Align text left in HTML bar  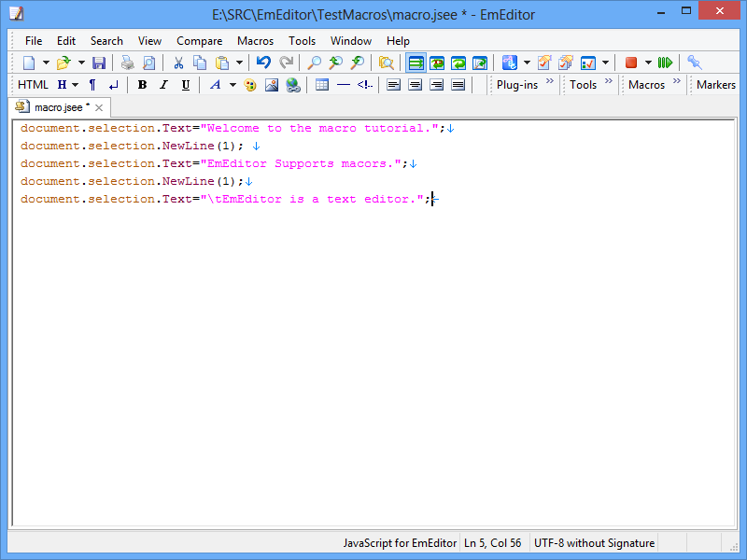tap(393, 85)
